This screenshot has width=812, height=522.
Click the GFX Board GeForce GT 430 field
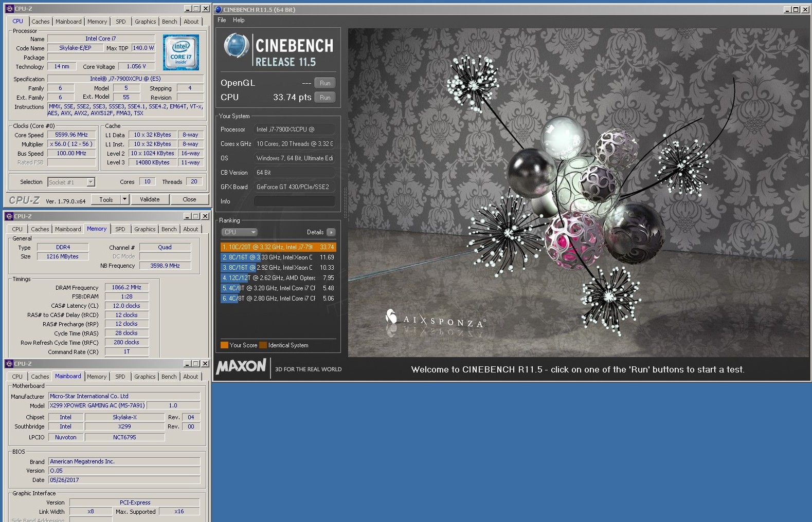click(294, 187)
